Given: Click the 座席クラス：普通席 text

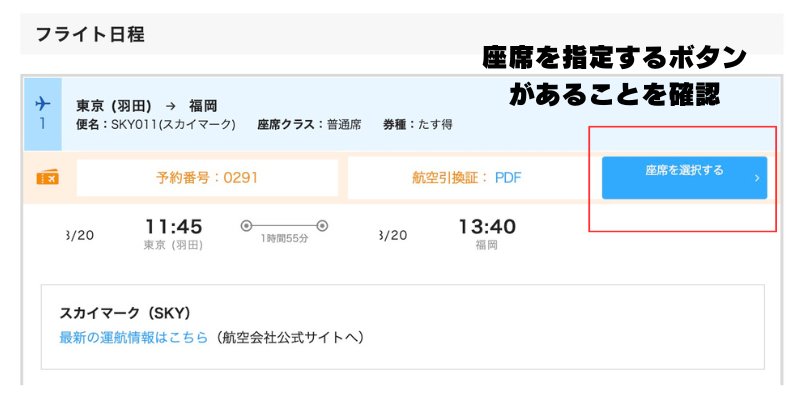Looking at the screenshot, I should click(x=309, y=125).
